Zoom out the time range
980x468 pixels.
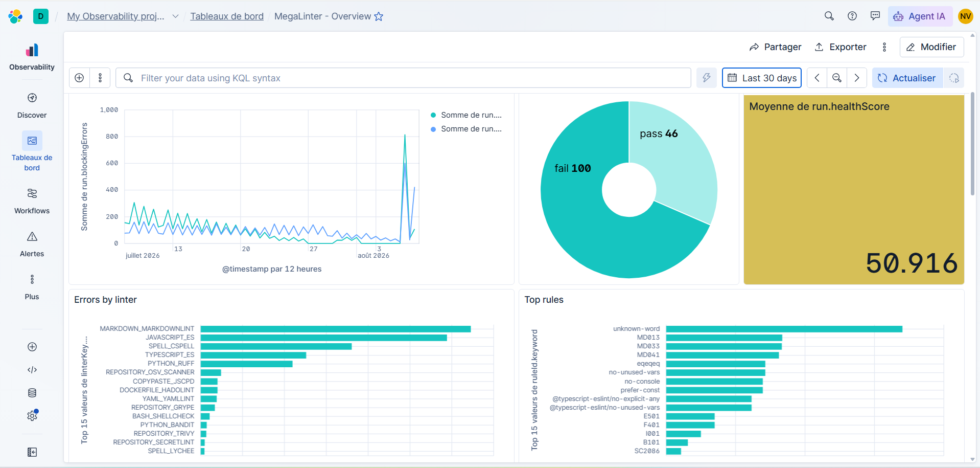(x=837, y=78)
